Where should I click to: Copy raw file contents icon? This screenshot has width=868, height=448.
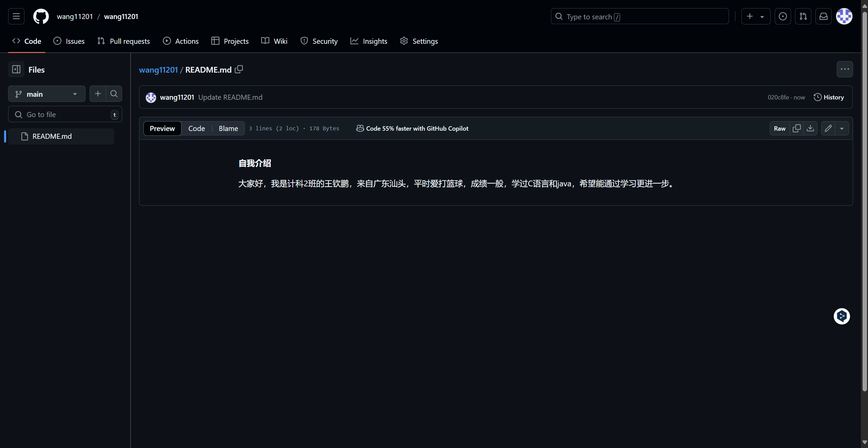coord(796,128)
